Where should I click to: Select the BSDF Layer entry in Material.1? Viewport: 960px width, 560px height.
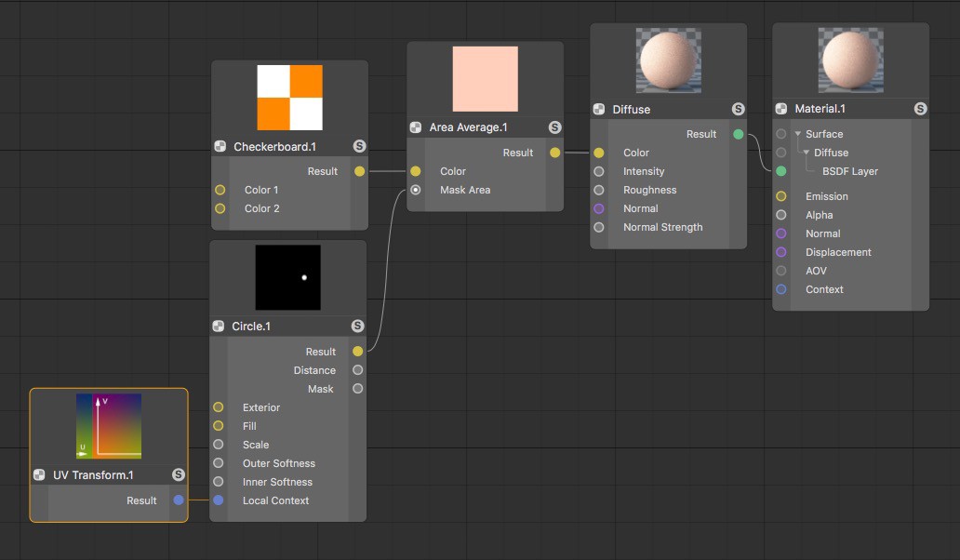coord(850,171)
